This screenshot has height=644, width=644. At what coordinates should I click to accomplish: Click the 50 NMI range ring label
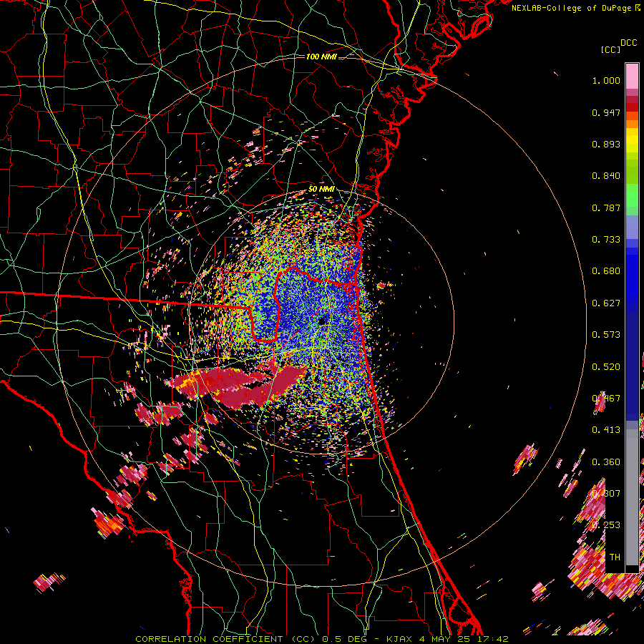pyautogui.click(x=321, y=189)
